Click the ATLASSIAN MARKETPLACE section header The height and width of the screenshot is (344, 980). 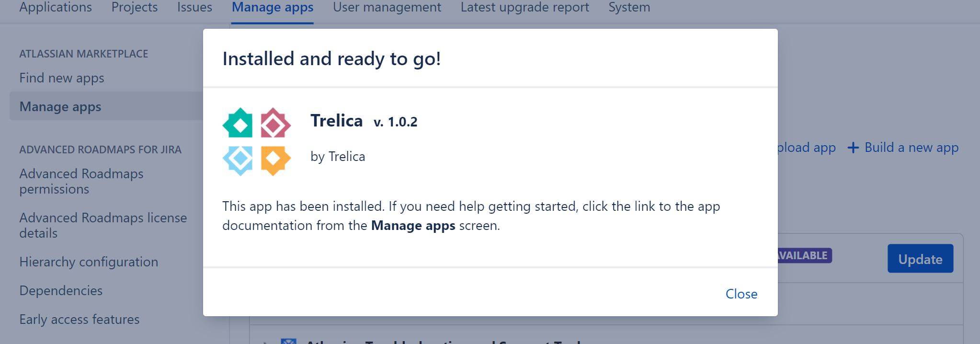tap(84, 54)
